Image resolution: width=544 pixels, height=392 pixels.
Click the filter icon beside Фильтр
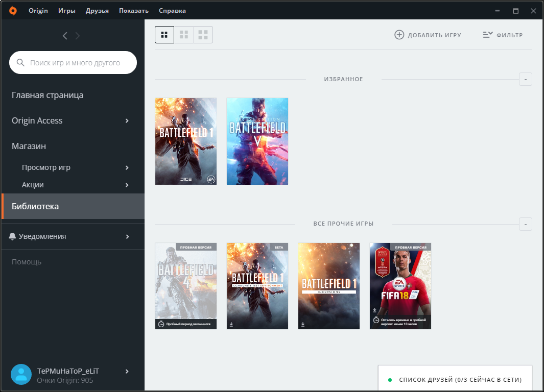coord(487,35)
